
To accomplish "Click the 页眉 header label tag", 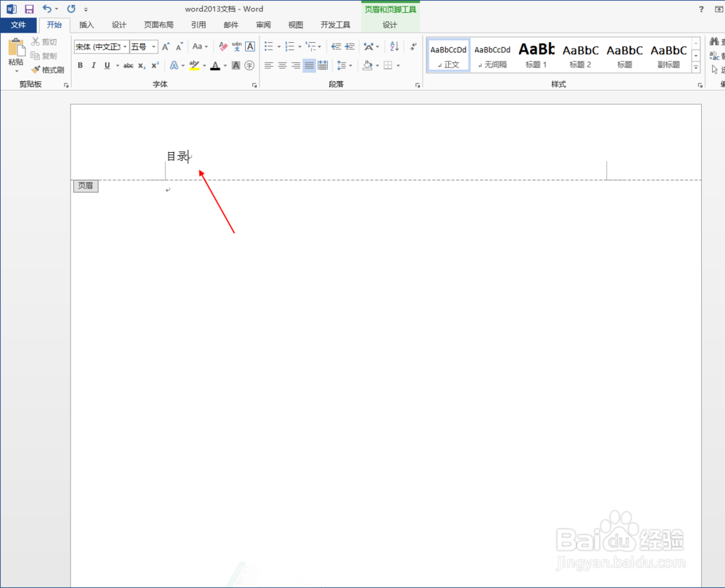I will pyautogui.click(x=86, y=186).
